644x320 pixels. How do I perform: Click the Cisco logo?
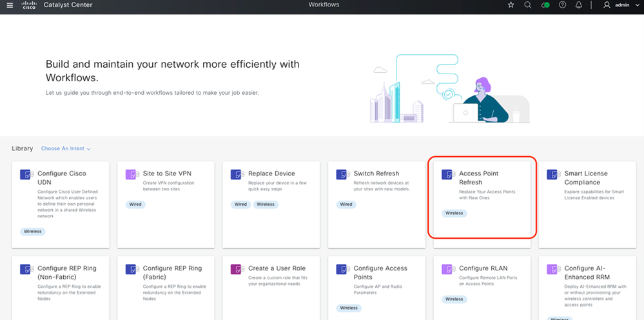tap(29, 5)
